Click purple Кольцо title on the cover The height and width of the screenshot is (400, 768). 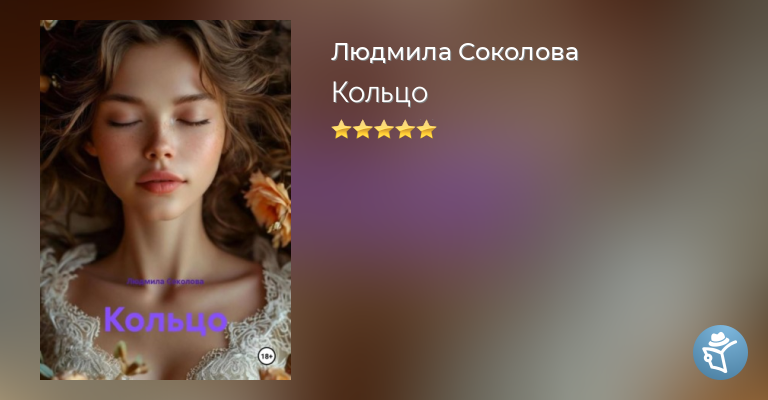click(x=166, y=320)
